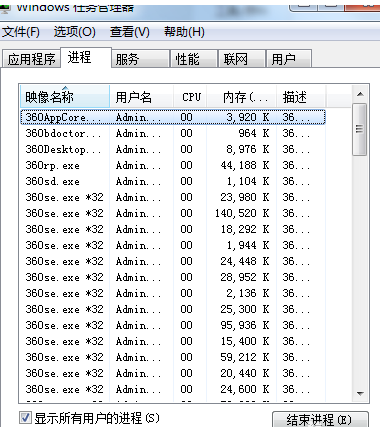Click the 964 K memory value
This screenshot has height=427, width=380.
[254, 133]
